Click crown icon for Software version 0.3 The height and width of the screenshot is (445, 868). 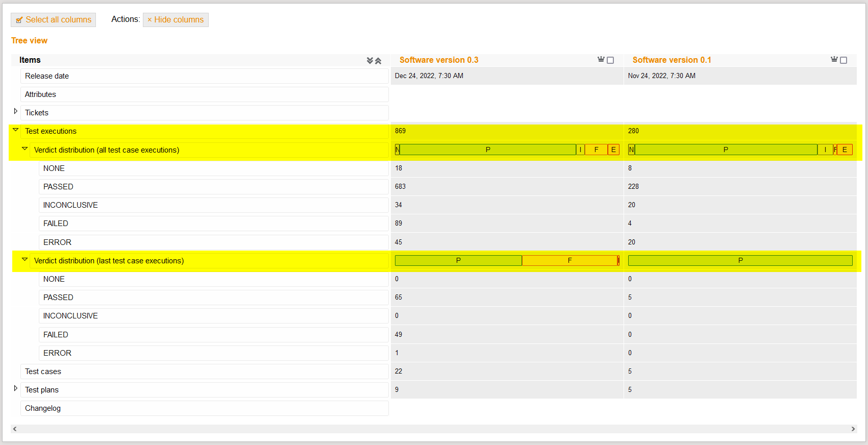point(601,60)
